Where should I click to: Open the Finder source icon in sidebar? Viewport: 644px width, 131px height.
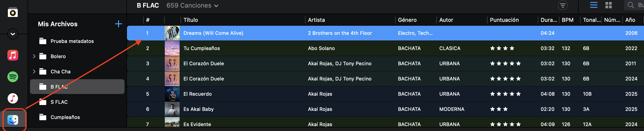pos(13,120)
